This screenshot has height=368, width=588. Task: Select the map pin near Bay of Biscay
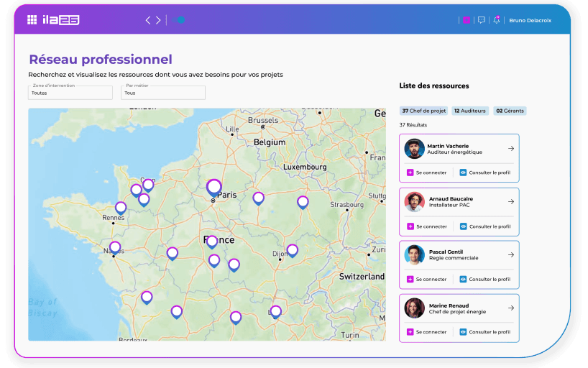tap(147, 298)
